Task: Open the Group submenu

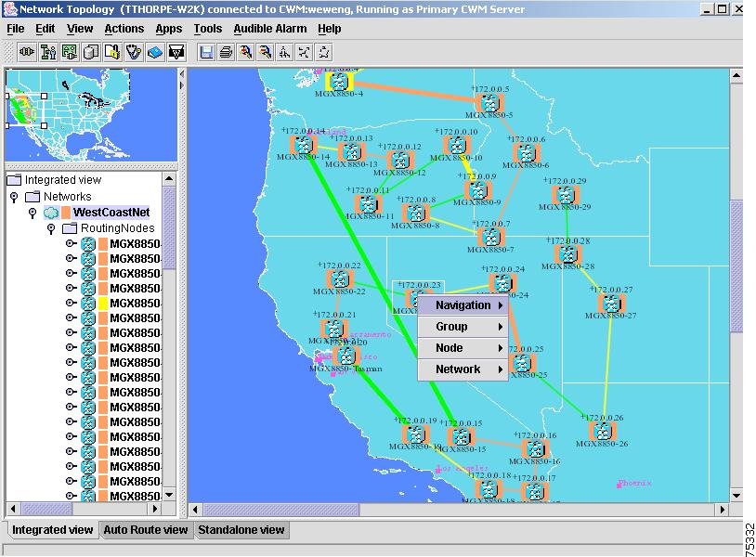Action: pyautogui.click(x=463, y=327)
